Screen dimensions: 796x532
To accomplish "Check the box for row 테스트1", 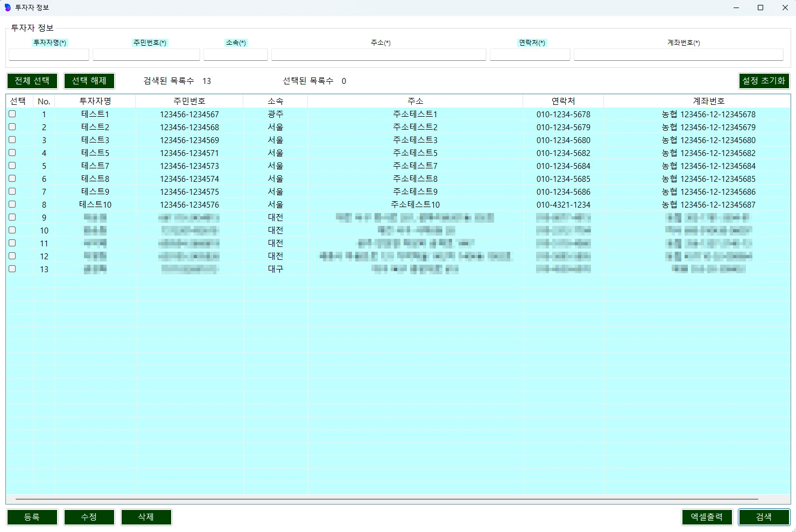I will click(x=12, y=114).
